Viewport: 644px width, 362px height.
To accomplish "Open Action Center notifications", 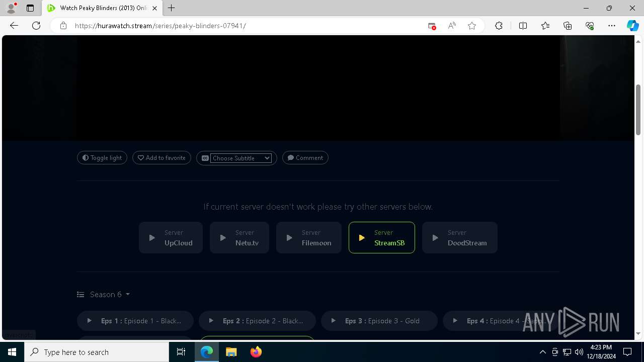I will pyautogui.click(x=628, y=352).
